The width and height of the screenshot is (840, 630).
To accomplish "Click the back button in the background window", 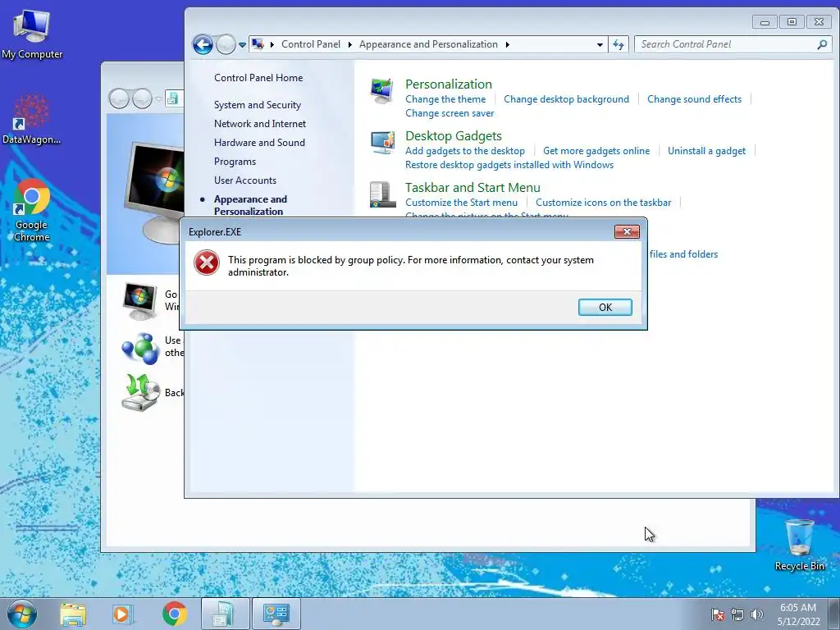I will coord(119,98).
